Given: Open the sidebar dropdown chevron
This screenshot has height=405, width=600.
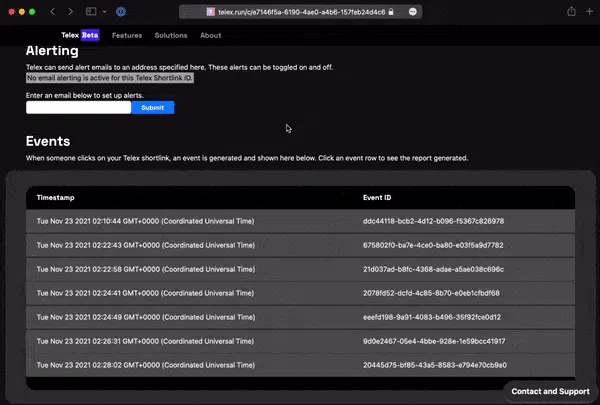Looking at the screenshot, I should point(104,12).
